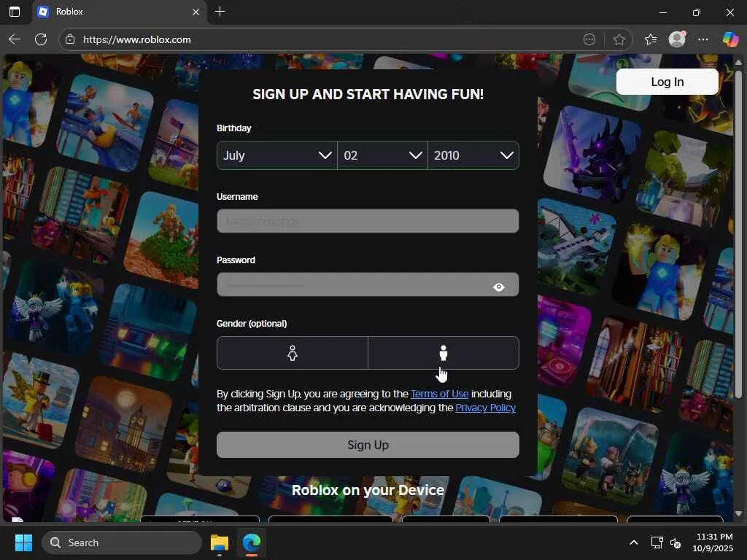This screenshot has width=747, height=560.
Task: Open the Privacy Policy link
Action: click(485, 408)
